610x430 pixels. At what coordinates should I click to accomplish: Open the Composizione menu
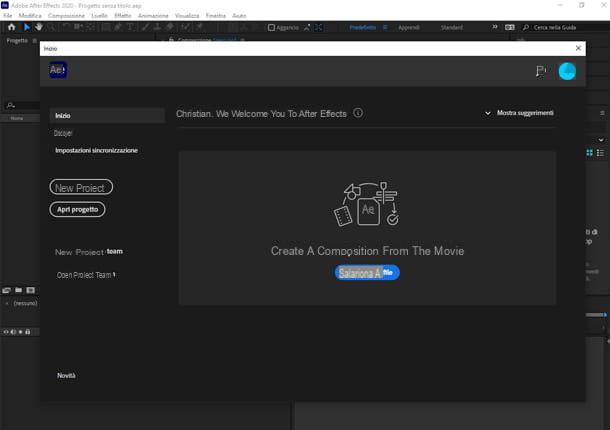(x=66, y=16)
